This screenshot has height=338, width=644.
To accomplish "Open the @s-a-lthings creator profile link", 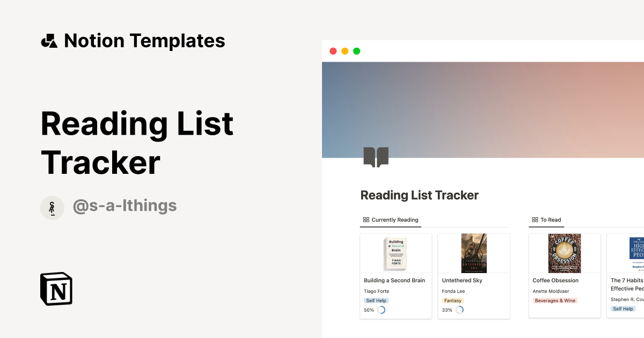I will tap(125, 205).
